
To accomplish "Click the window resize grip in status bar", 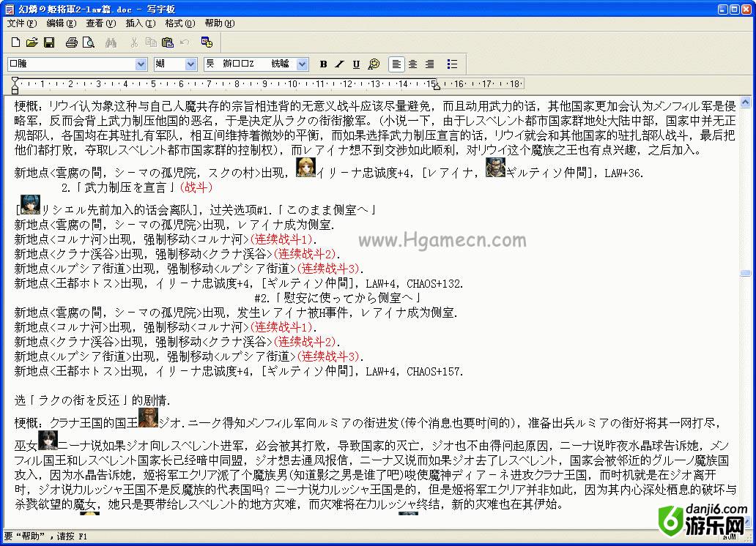I will [748, 538].
